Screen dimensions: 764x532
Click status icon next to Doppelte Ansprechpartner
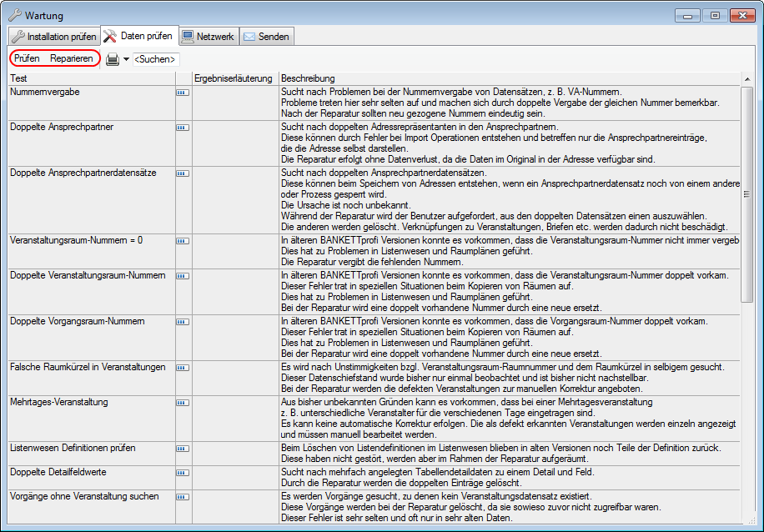click(x=182, y=128)
